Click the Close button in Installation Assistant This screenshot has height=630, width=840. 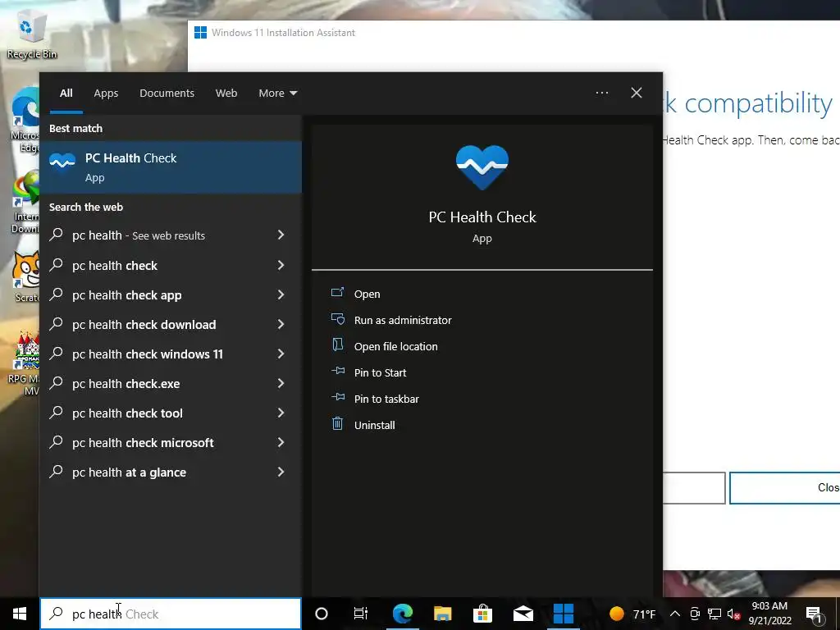784,487
